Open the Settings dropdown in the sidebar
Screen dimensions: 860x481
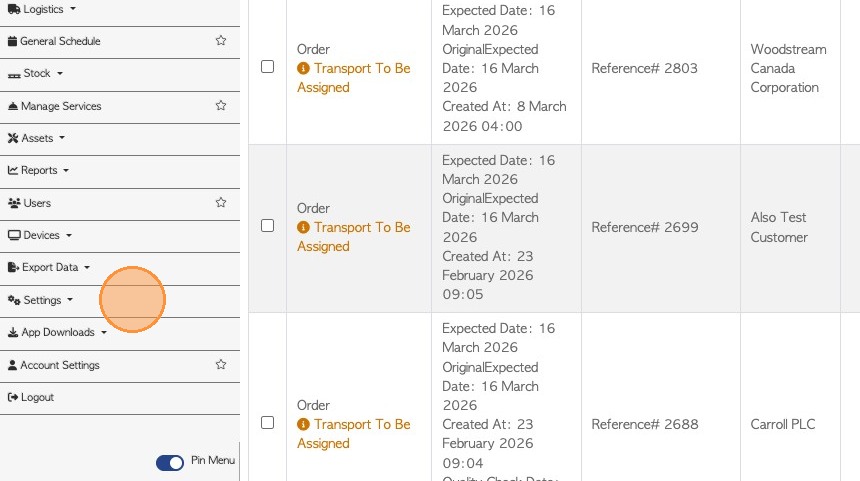(x=42, y=300)
